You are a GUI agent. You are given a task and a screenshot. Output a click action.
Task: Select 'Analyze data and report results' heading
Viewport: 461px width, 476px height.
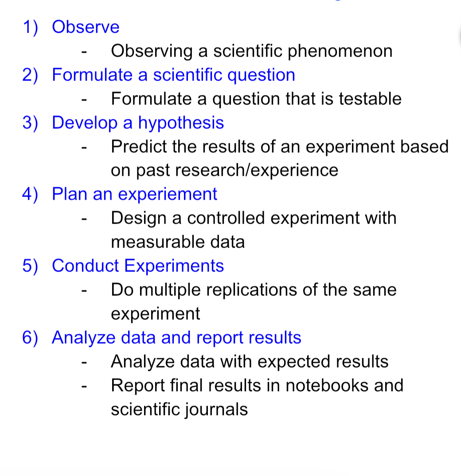176,337
